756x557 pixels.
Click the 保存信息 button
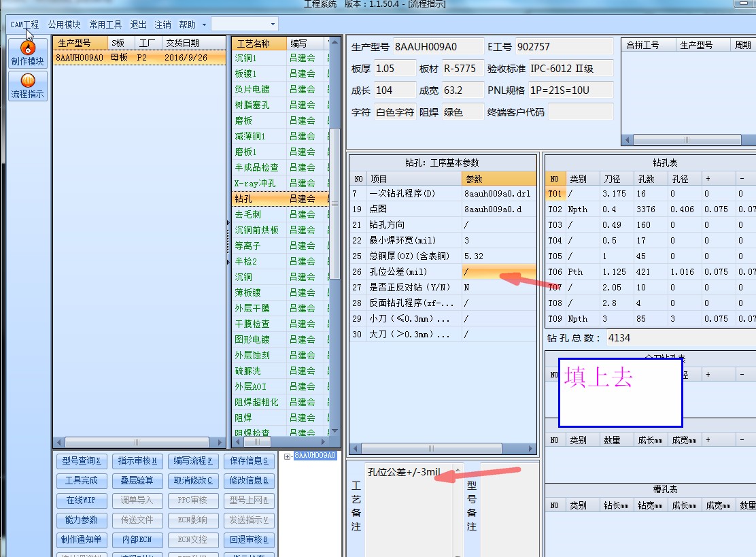click(x=250, y=461)
